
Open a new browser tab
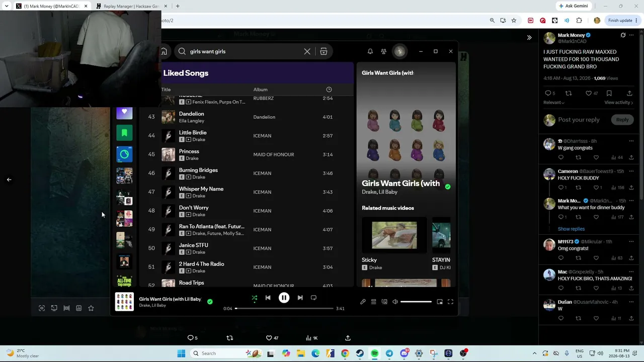pos(178,6)
